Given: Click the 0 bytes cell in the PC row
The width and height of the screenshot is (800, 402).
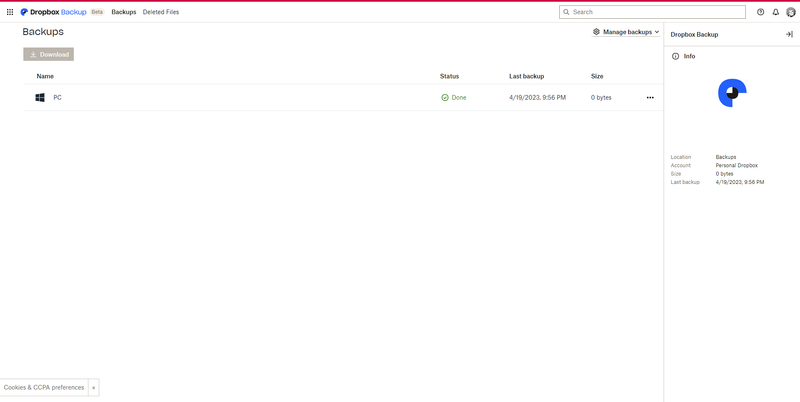Looking at the screenshot, I should pos(601,97).
